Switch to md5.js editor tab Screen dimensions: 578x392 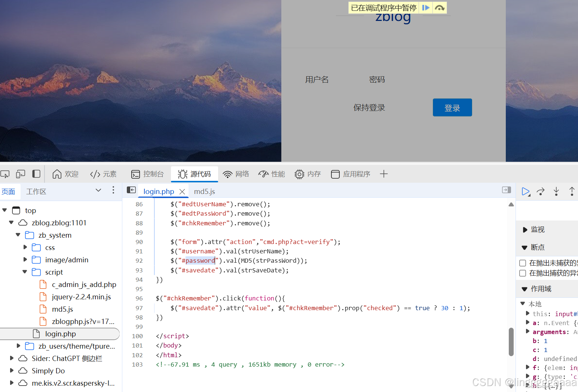[x=204, y=191]
